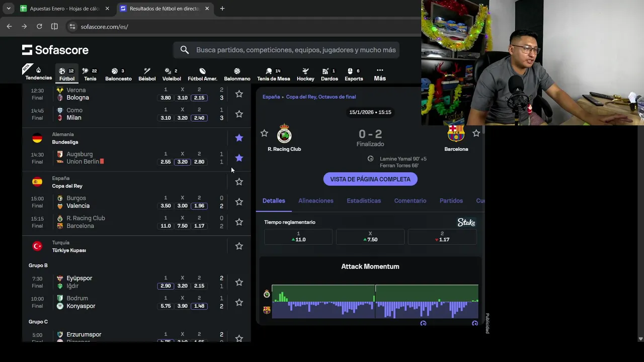The width and height of the screenshot is (644, 362).
Task: Open Tendencias sport category
Action: [x=39, y=73]
